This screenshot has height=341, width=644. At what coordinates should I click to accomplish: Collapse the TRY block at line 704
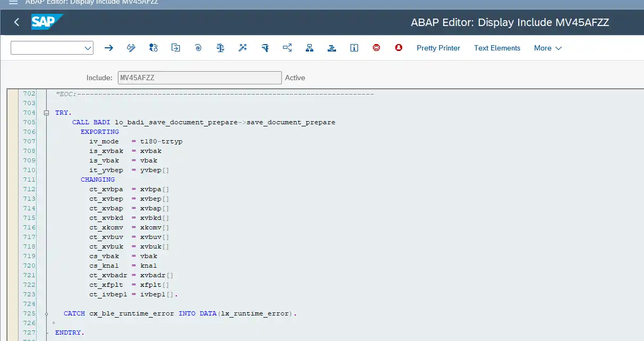pos(47,113)
